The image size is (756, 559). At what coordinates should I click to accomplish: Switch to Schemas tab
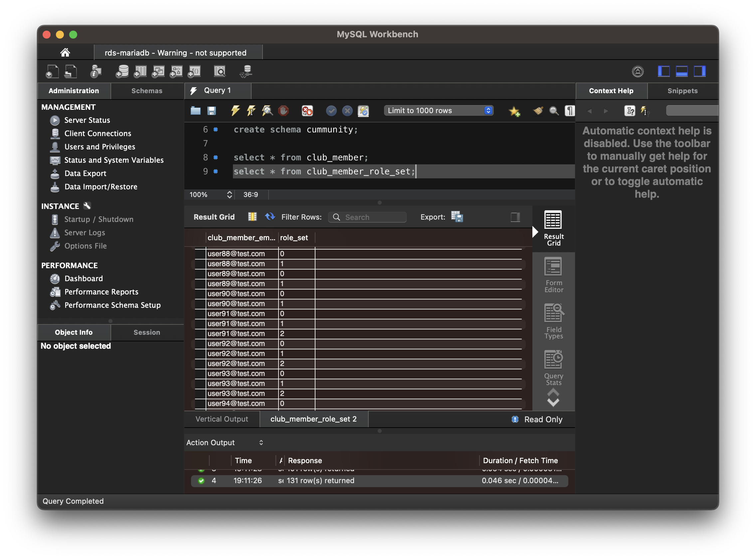[x=147, y=91]
